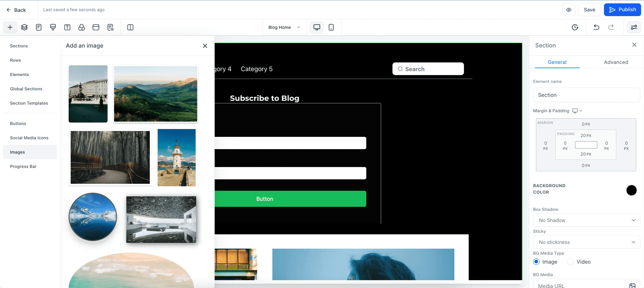Switch to the General tab
The width and height of the screenshot is (644, 288).
pyautogui.click(x=557, y=62)
